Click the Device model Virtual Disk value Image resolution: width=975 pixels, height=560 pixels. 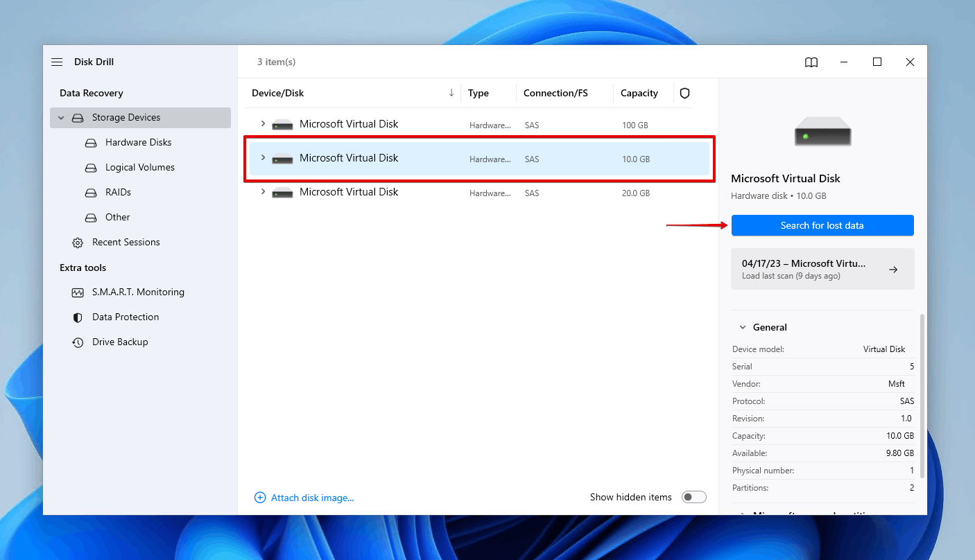click(884, 349)
